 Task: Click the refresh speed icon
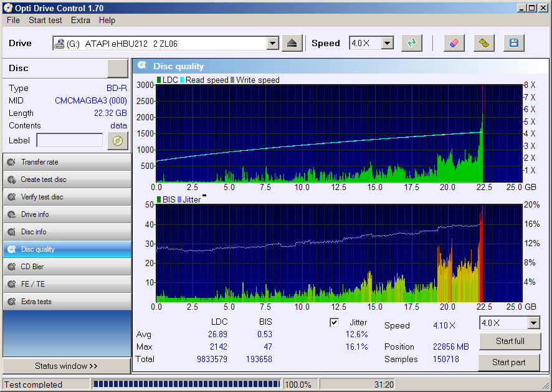click(411, 43)
